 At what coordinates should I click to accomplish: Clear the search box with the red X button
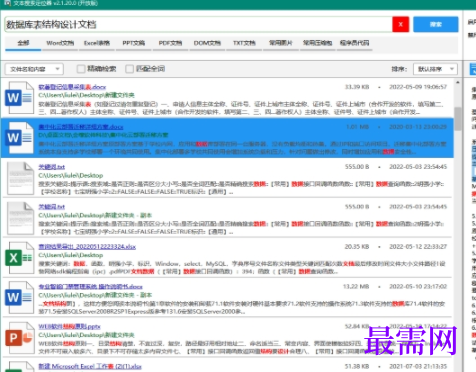[401, 24]
